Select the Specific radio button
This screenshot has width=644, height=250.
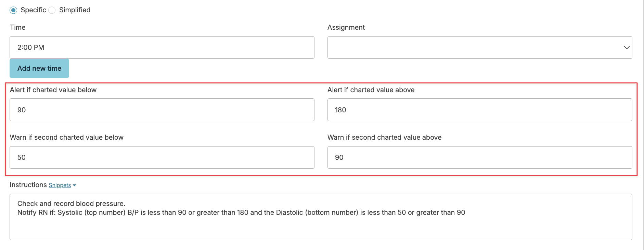point(13,10)
